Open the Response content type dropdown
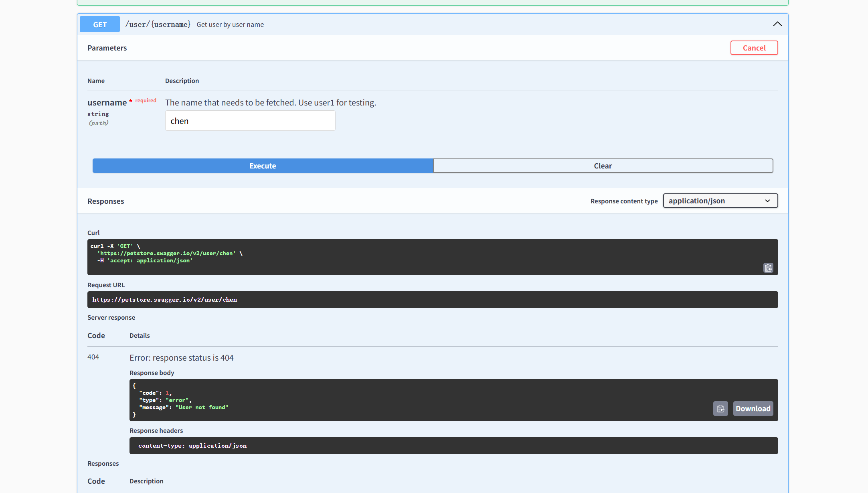The image size is (868, 493). 720,201
